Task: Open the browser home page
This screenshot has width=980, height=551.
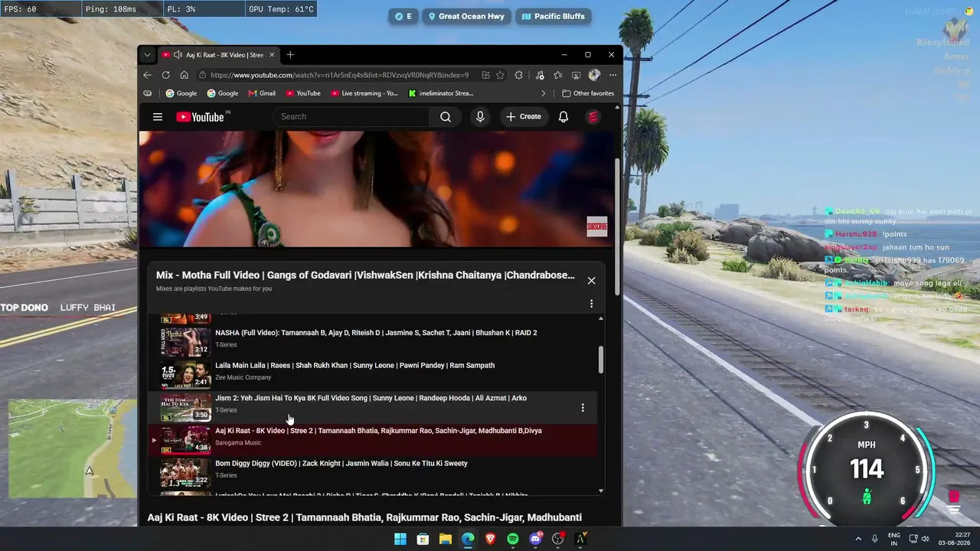Action: pos(184,75)
